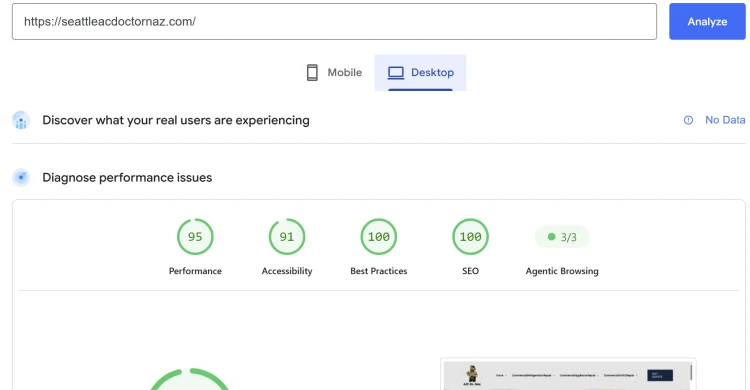Click 'Diagnose performance issues' heading

pyautogui.click(x=127, y=178)
